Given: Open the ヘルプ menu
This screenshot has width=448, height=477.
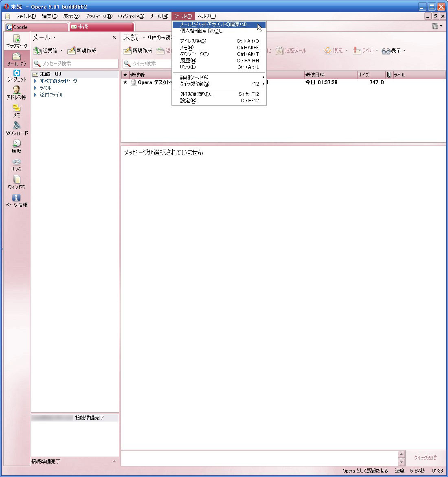Looking at the screenshot, I should tap(206, 16).
